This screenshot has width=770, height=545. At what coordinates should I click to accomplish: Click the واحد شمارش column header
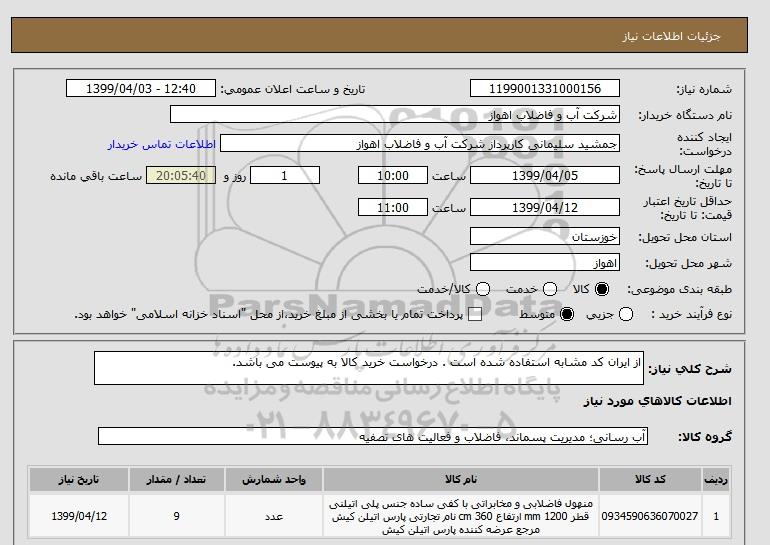point(274,479)
